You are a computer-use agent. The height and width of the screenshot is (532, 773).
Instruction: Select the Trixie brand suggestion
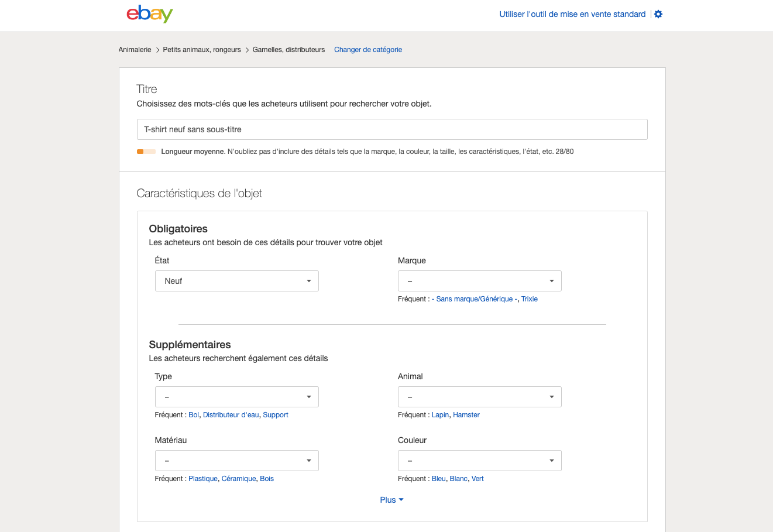coord(530,299)
